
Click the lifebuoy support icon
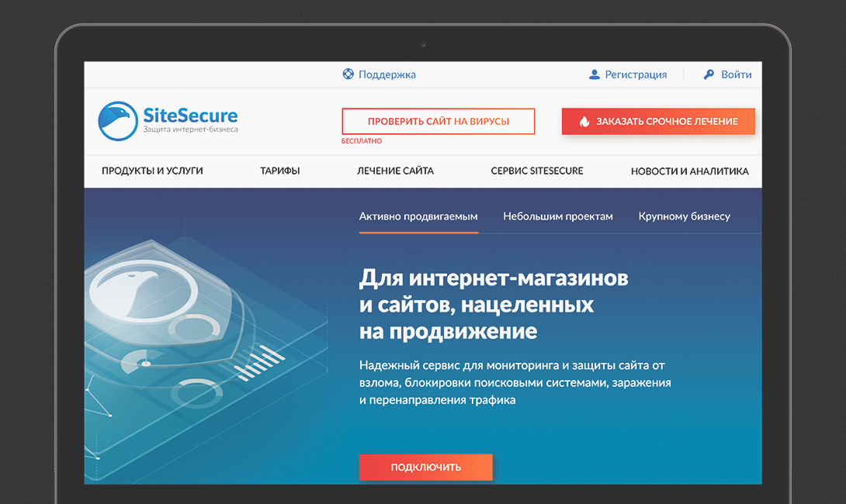[348, 74]
